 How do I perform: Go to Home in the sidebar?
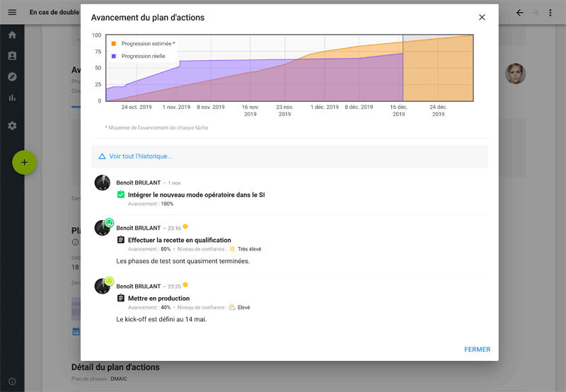[12, 35]
